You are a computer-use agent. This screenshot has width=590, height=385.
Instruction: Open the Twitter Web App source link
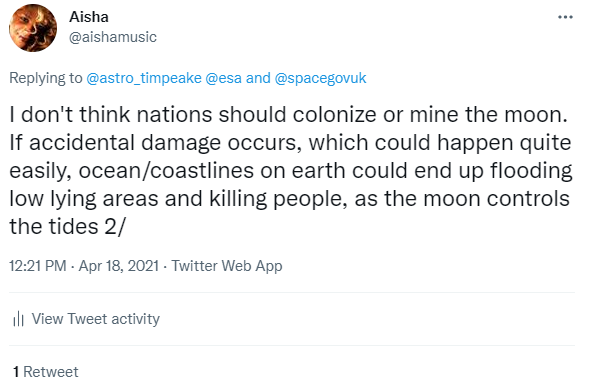click(x=227, y=266)
